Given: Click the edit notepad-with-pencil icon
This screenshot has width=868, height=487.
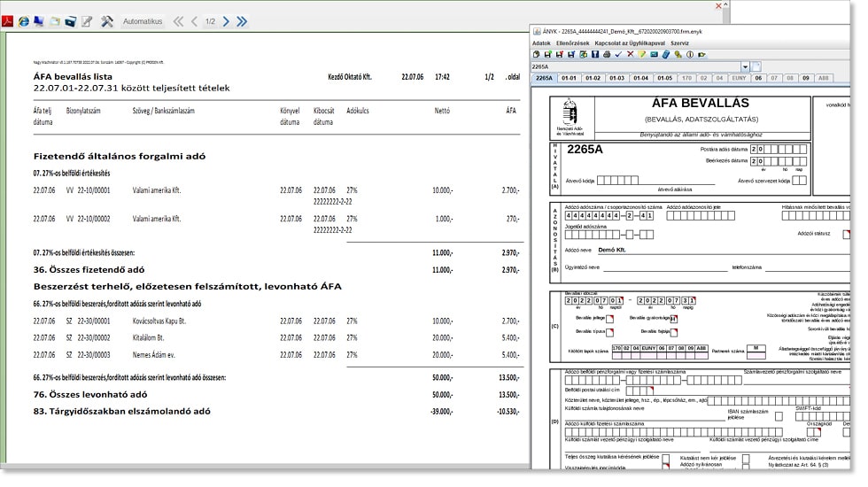Looking at the screenshot, I should [x=87, y=21].
